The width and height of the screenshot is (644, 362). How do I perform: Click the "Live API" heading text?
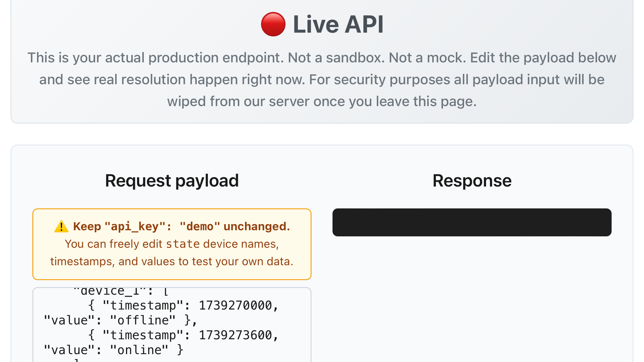[338, 24]
